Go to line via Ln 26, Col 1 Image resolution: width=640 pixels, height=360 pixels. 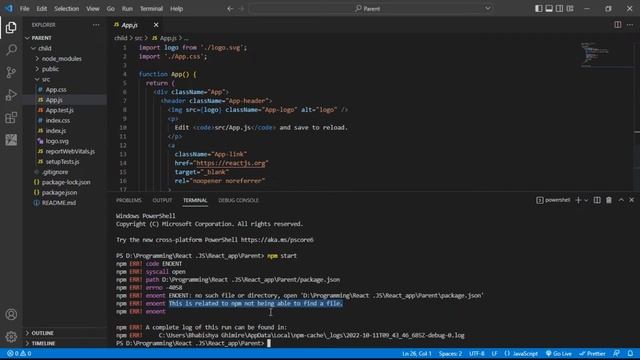pos(416,353)
